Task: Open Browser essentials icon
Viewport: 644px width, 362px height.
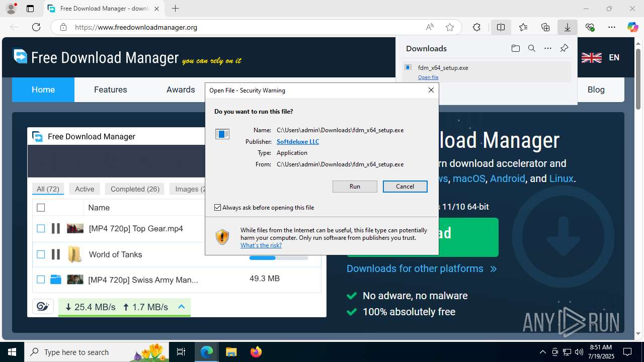Action: click(590, 27)
